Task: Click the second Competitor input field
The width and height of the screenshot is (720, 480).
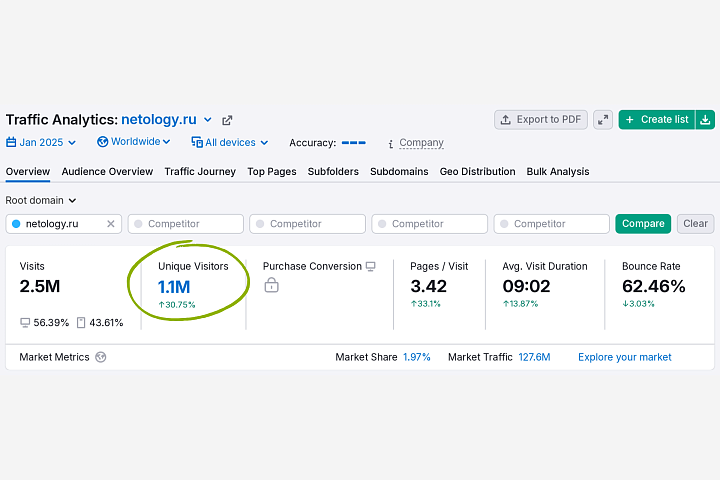Action: pos(308,224)
